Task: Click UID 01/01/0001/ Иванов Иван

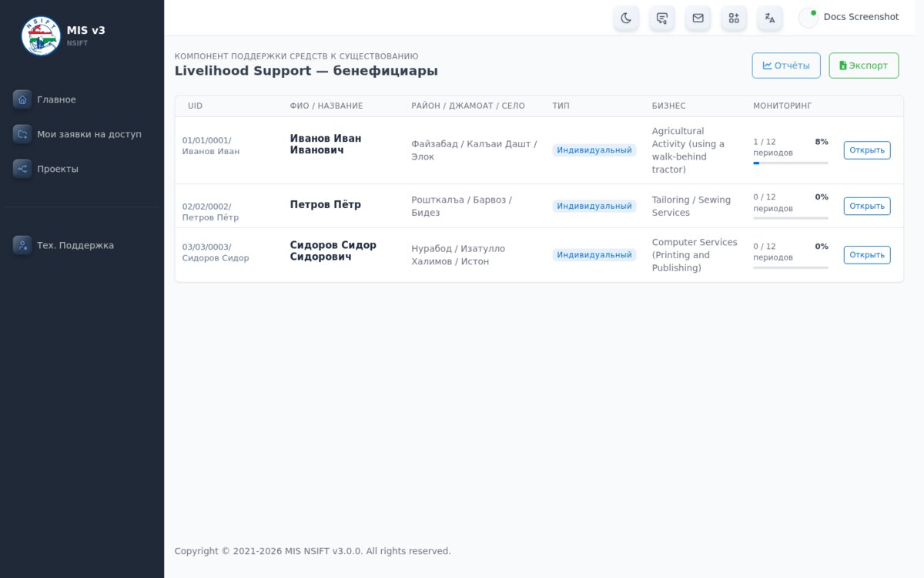Action: point(211,146)
